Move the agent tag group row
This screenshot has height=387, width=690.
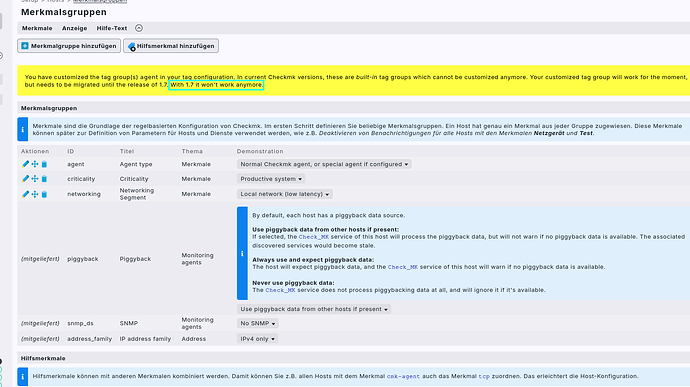click(x=35, y=164)
